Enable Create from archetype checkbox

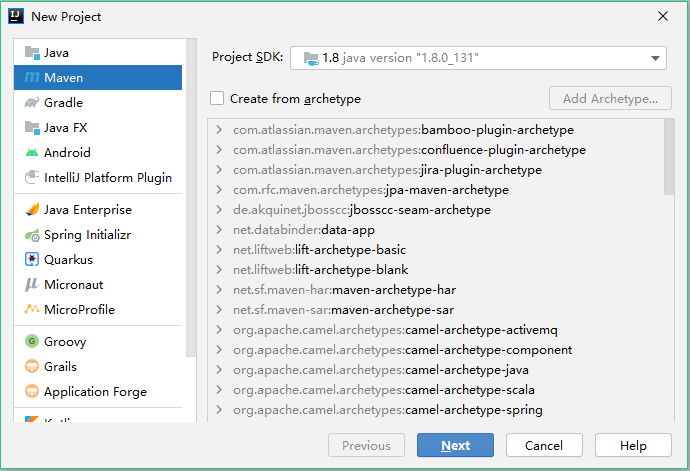pyautogui.click(x=217, y=99)
